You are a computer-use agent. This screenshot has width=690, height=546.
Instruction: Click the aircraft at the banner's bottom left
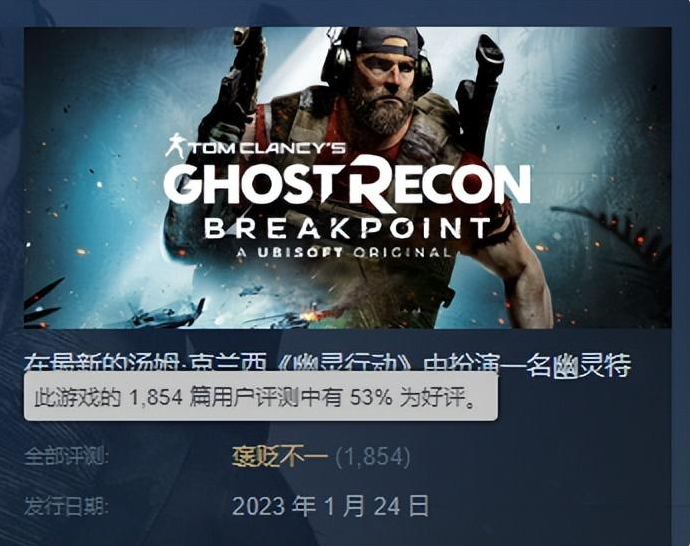165,313
